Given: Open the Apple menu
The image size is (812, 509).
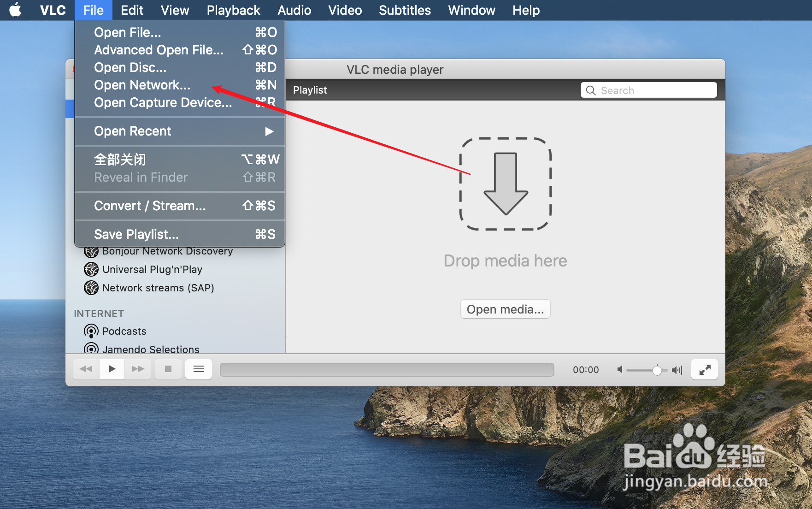Looking at the screenshot, I should pos(15,10).
